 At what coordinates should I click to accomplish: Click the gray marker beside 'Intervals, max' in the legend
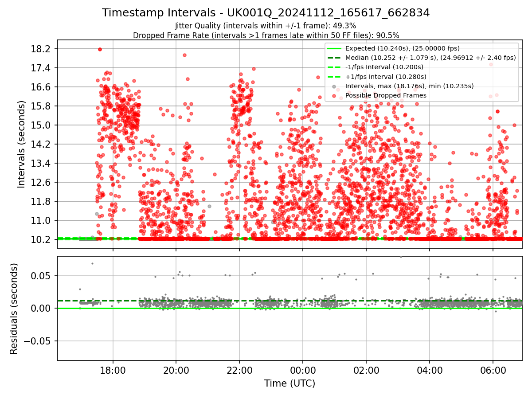(334, 86)
